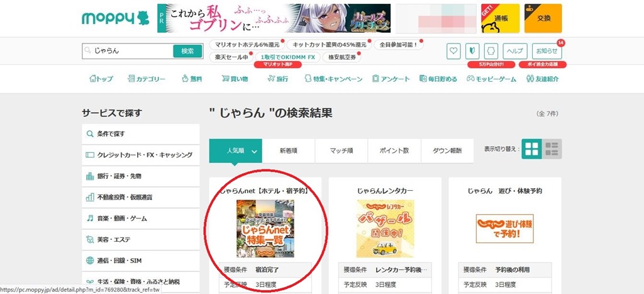Sort results by マッチ順
The width and height of the screenshot is (644, 294).
click(341, 150)
